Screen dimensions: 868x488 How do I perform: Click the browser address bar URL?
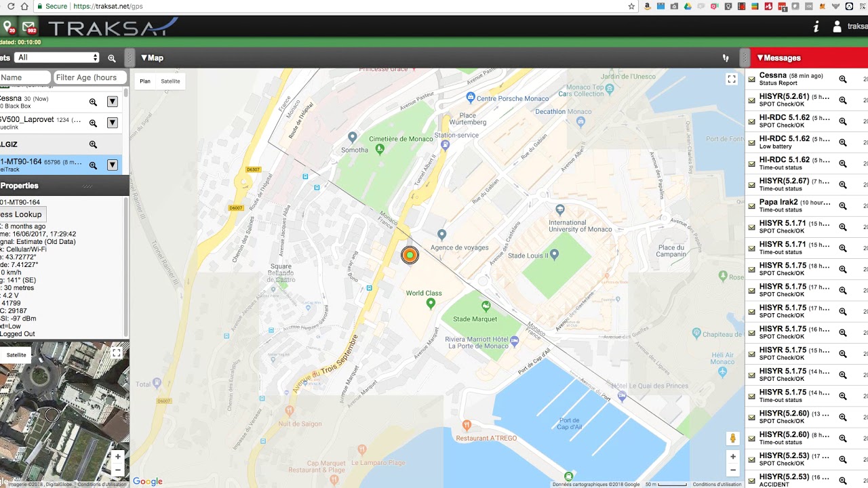[x=108, y=6]
